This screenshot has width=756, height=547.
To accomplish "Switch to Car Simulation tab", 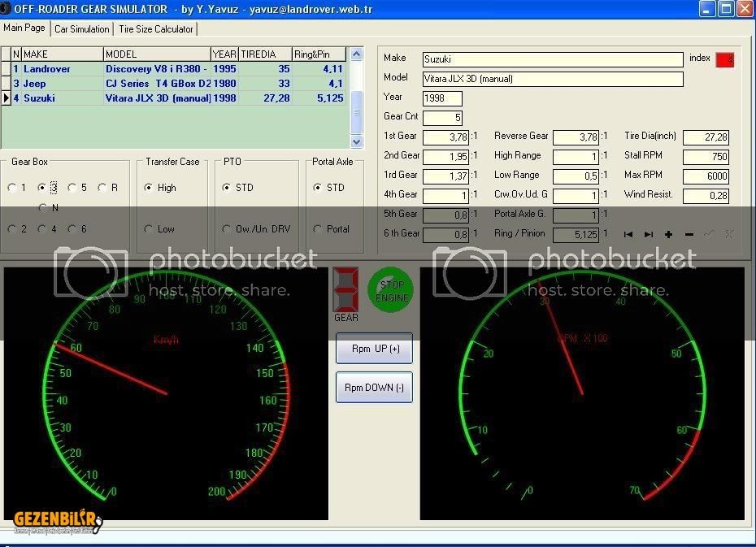I will click(82, 29).
